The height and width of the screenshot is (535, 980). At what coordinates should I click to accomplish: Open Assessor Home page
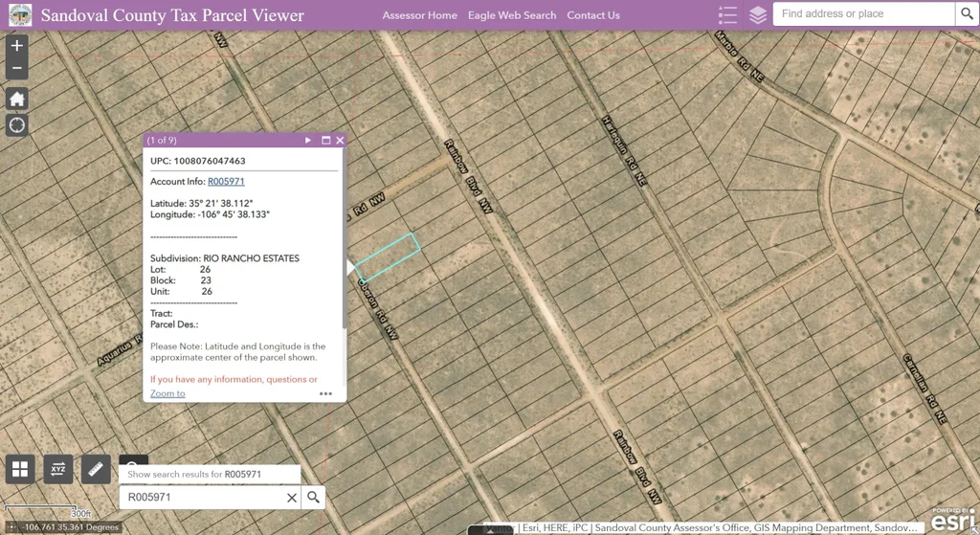(x=419, y=15)
